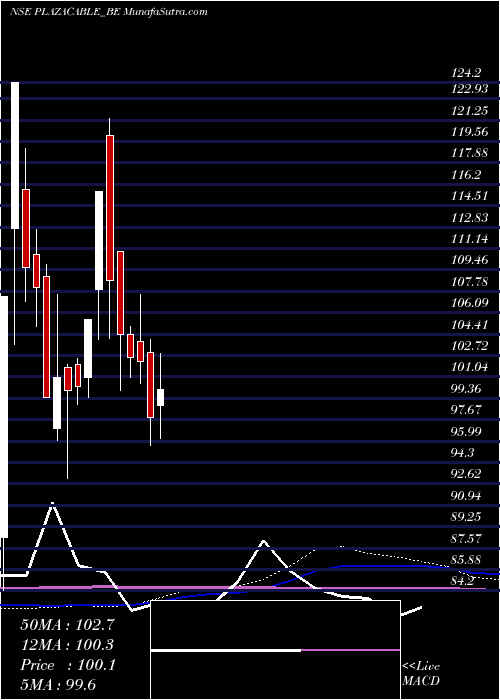Click the 102.72 price axis label
The height and width of the screenshot is (700, 500).
(x=469, y=346)
